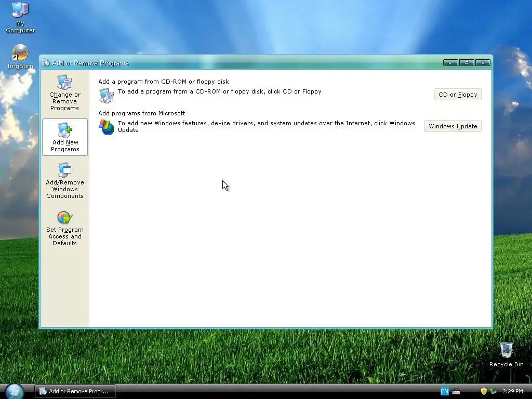Image resolution: width=532 pixels, height=399 pixels.
Task: Open Change or Remove Programs section
Action: (64, 93)
